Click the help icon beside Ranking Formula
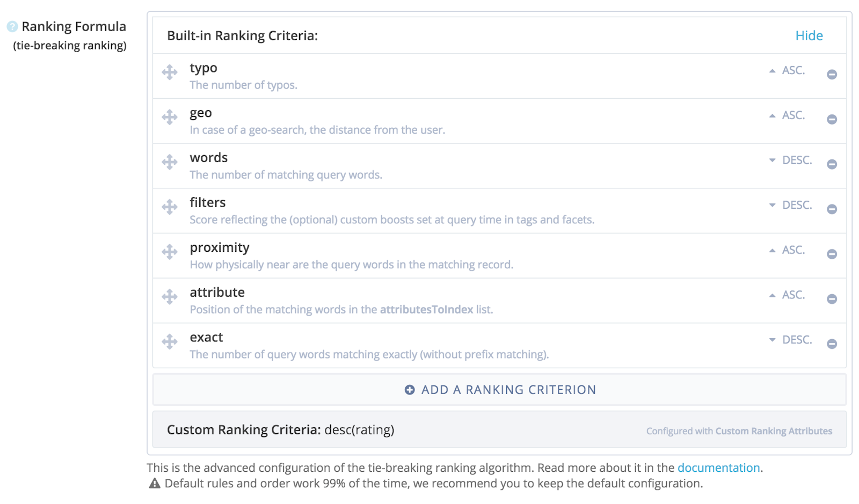 tap(13, 25)
